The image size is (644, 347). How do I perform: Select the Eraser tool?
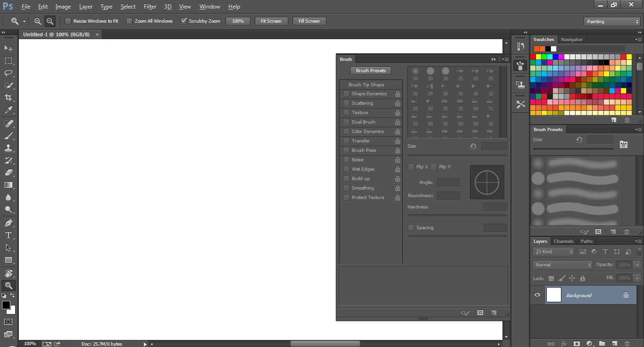click(8, 173)
